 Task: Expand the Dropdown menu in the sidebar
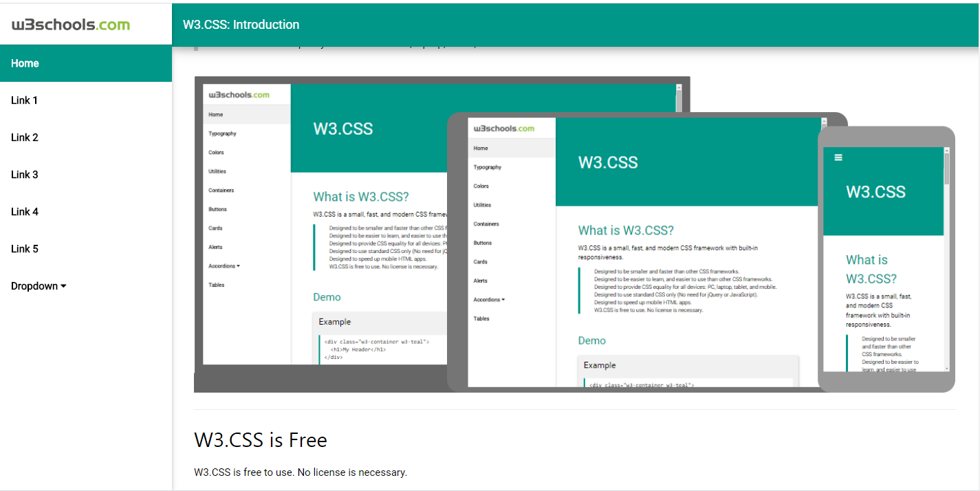(x=86, y=286)
